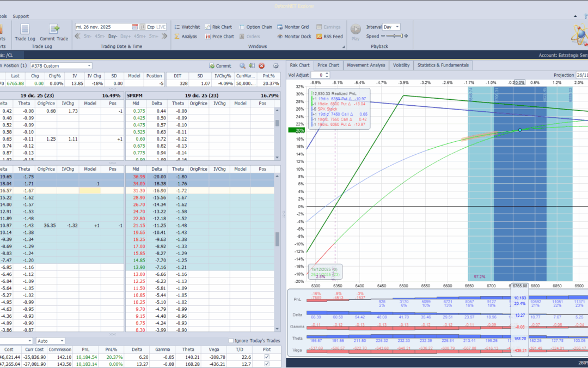Viewport: 588px width, 368px height.
Task: Click the magnifier icon next to Commit
Action: 243,66
